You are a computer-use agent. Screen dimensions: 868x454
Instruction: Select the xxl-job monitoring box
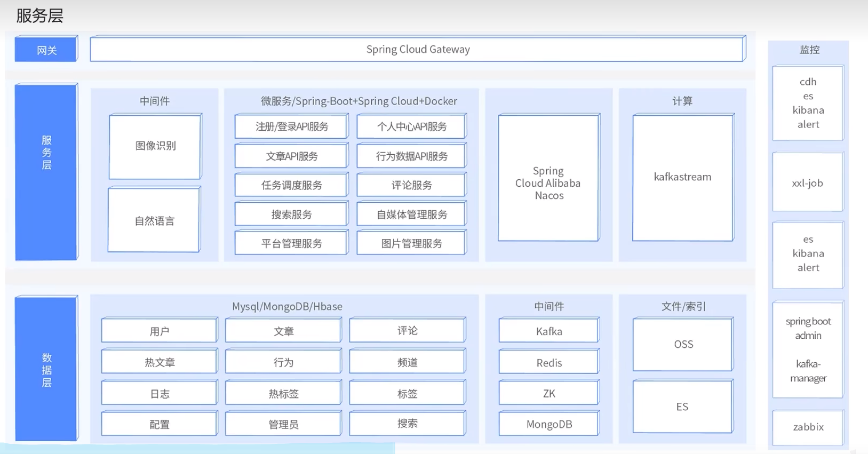coord(808,182)
